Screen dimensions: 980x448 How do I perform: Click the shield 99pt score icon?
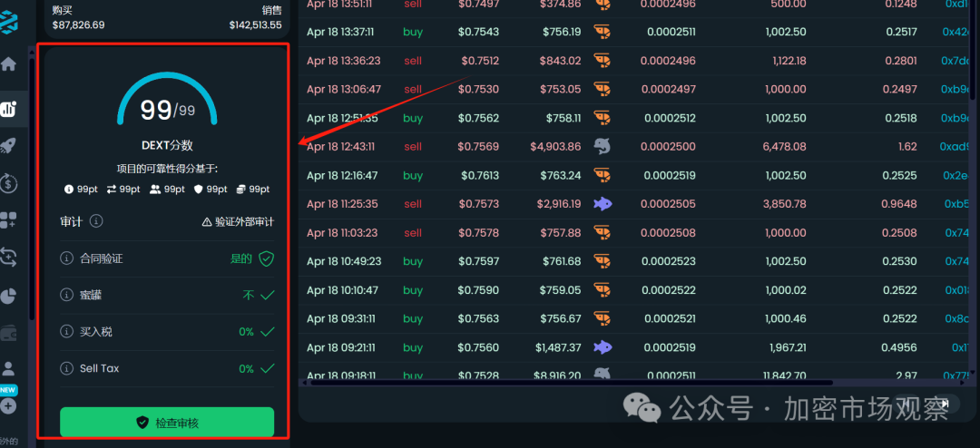coord(198,190)
